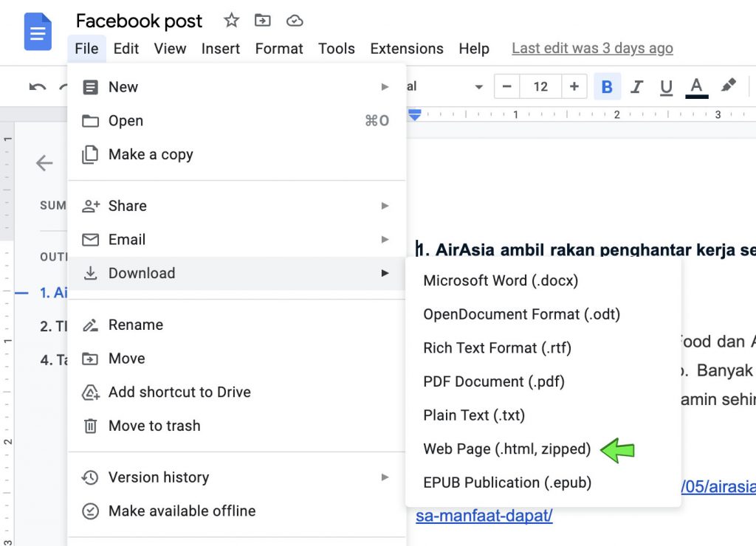Open the Help menu
Viewport: 756px width, 546px height.
[x=474, y=49]
